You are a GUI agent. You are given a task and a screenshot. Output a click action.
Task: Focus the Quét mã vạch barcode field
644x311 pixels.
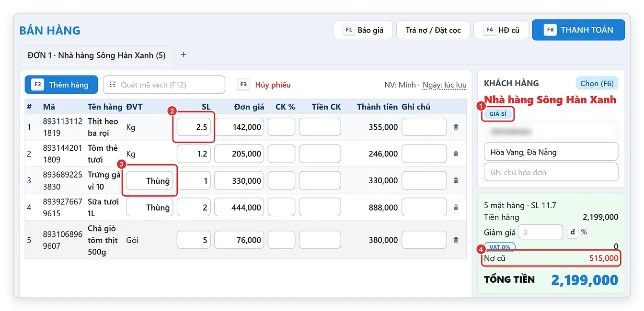[x=164, y=85]
